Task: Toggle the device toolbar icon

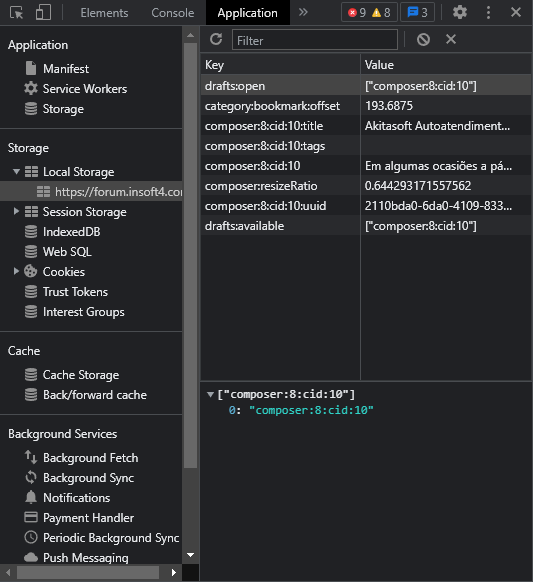Action: point(43,13)
